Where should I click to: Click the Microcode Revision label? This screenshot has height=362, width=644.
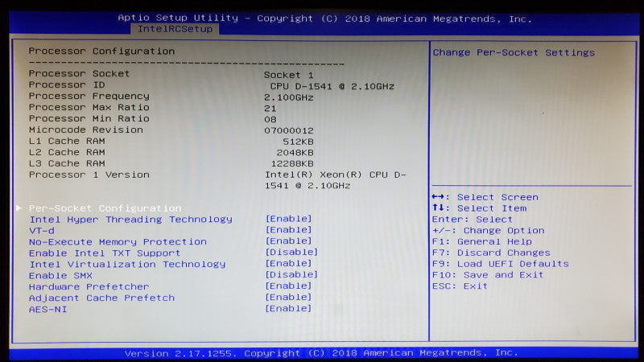(86, 130)
